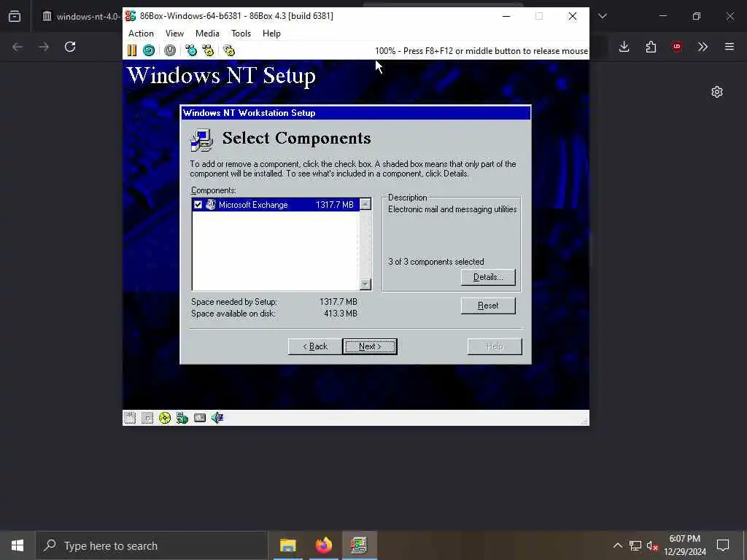Open component Details

(x=488, y=277)
